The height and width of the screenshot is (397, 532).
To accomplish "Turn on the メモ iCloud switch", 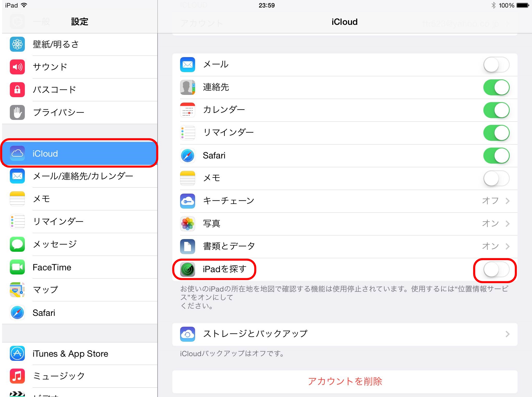I will click(496, 178).
